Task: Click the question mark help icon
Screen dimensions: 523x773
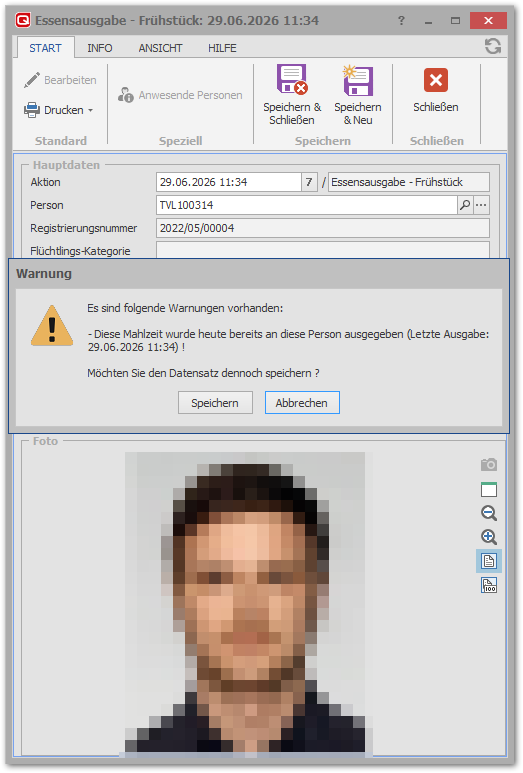Action: (x=401, y=20)
